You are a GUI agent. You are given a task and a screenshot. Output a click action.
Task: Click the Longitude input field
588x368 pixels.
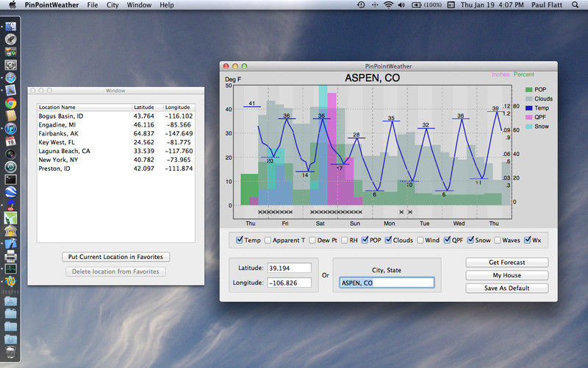[x=289, y=283]
